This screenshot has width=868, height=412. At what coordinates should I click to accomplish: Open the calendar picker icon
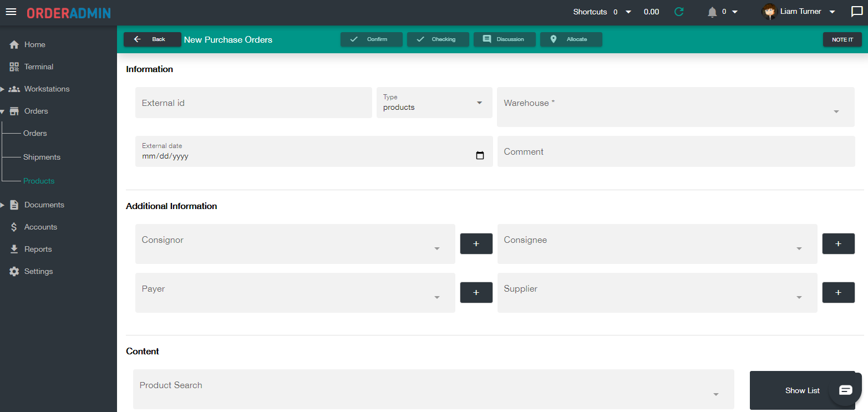click(480, 156)
